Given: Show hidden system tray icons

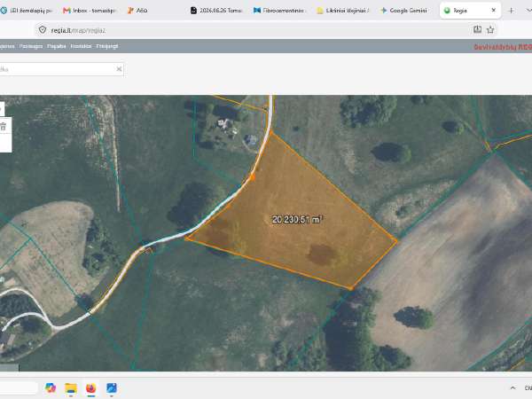Looking at the screenshot, I should pyautogui.click(x=512, y=387).
